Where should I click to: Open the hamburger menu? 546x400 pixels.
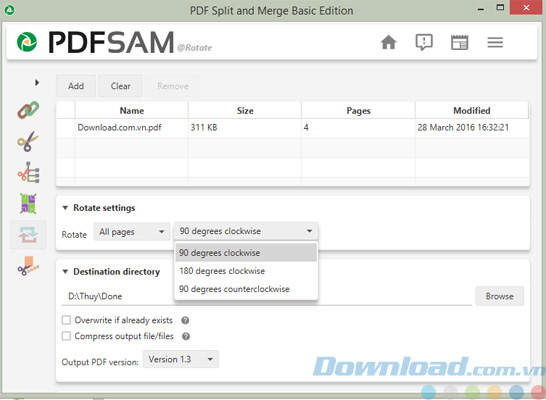click(495, 42)
